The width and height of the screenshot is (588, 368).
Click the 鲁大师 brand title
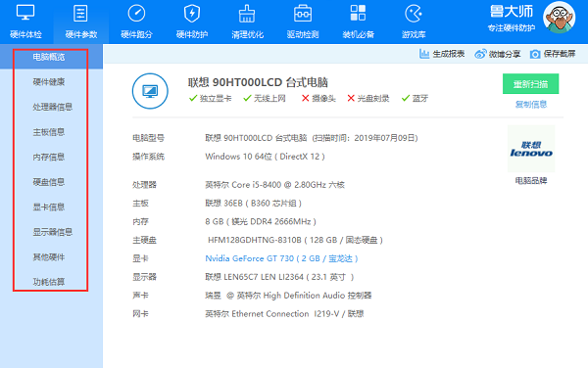pos(512,12)
